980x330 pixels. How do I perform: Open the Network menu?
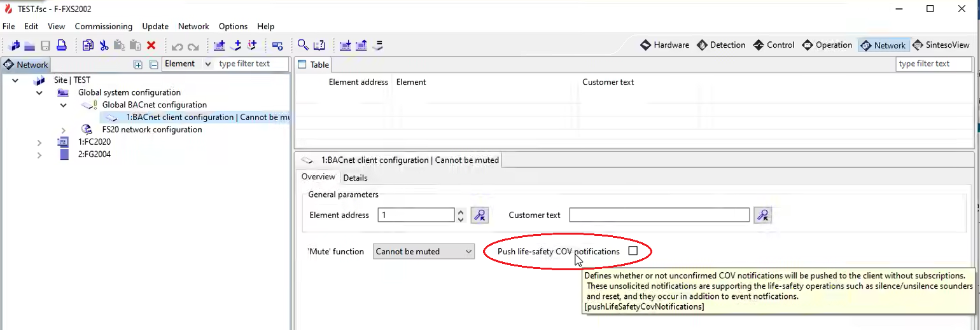point(193,26)
